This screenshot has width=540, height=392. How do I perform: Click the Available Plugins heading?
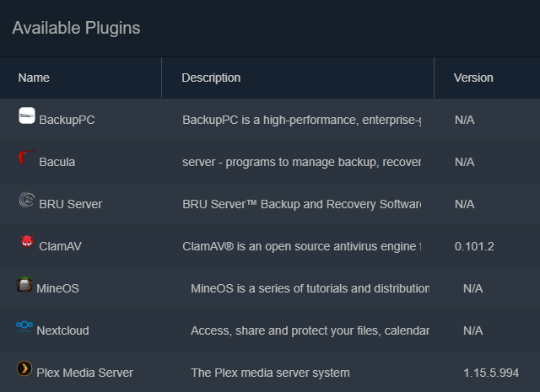click(76, 28)
